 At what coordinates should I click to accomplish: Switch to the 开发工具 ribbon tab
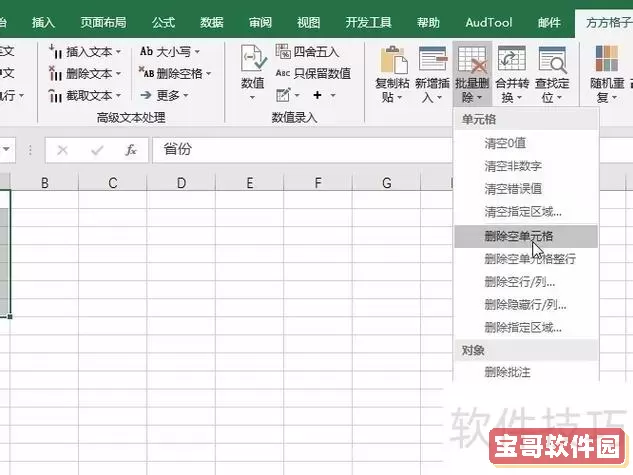(x=368, y=23)
